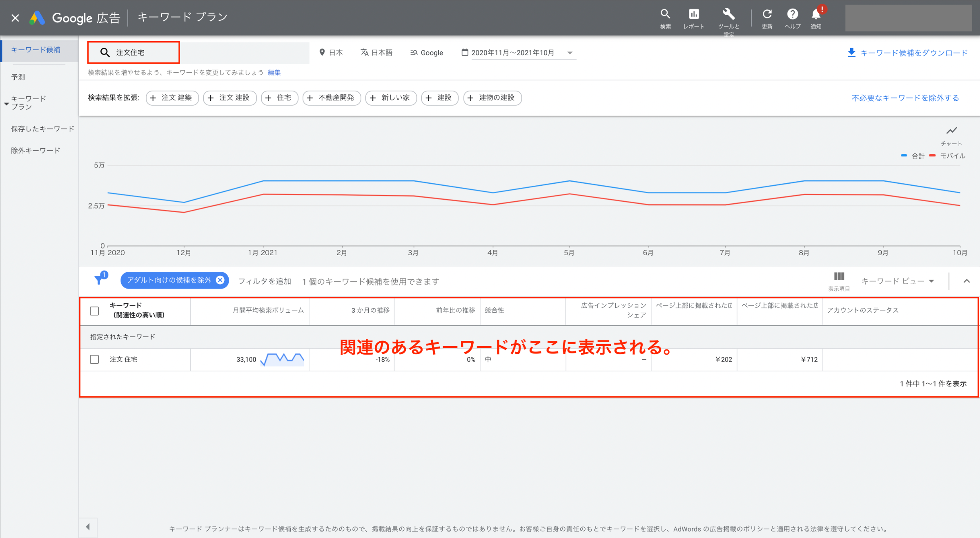Click the search volume sparkline for 注文 住宅
Viewport: 980px width, 538px height.
[x=283, y=359]
